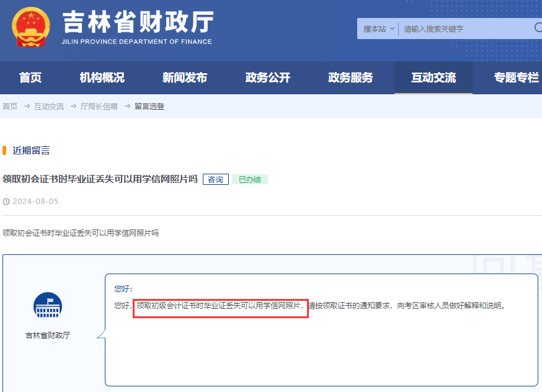This screenshot has height=392, width=542.
Task: Click the 互动交流 breadcrumb link
Action: tap(49, 107)
